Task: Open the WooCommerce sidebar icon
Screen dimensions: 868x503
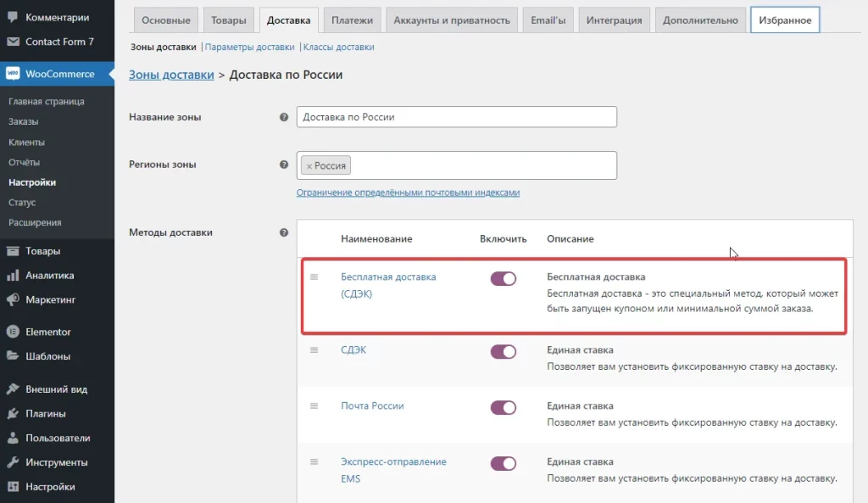Action: click(x=13, y=74)
